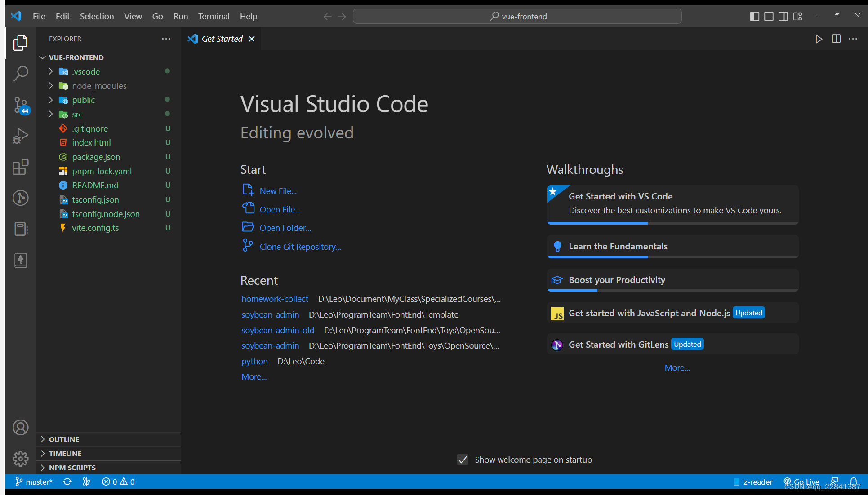
Task: Uncheck Show welcome page on startup
Action: click(x=463, y=460)
